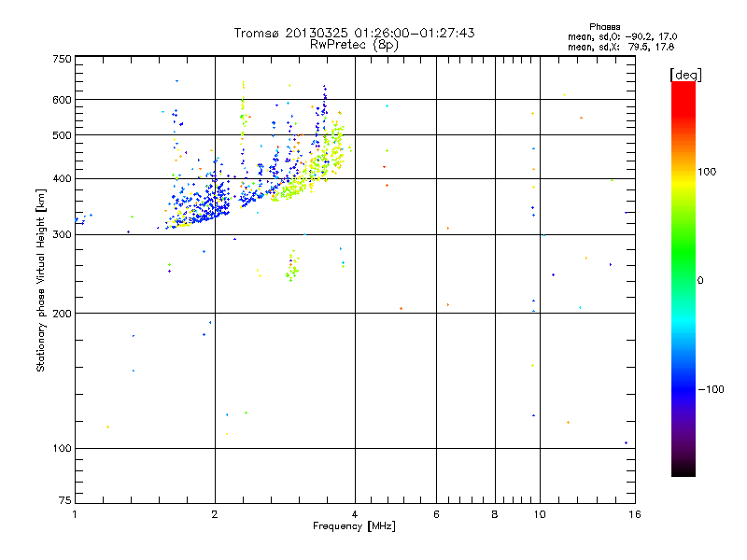
Task: Click the 4 tick on the frequency axis
Action: [x=355, y=514]
